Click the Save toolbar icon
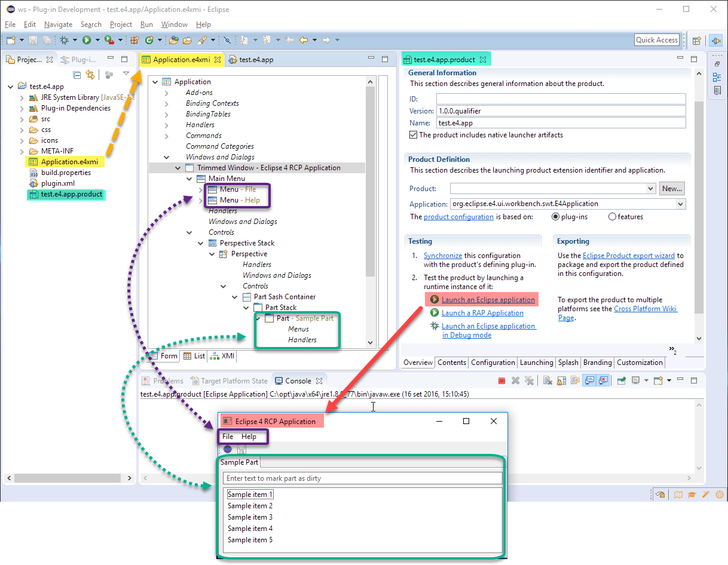This screenshot has height=565, width=728. (x=33, y=40)
